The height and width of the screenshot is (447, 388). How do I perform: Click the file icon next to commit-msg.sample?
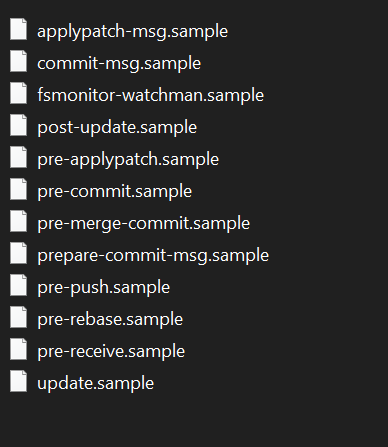point(18,61)
